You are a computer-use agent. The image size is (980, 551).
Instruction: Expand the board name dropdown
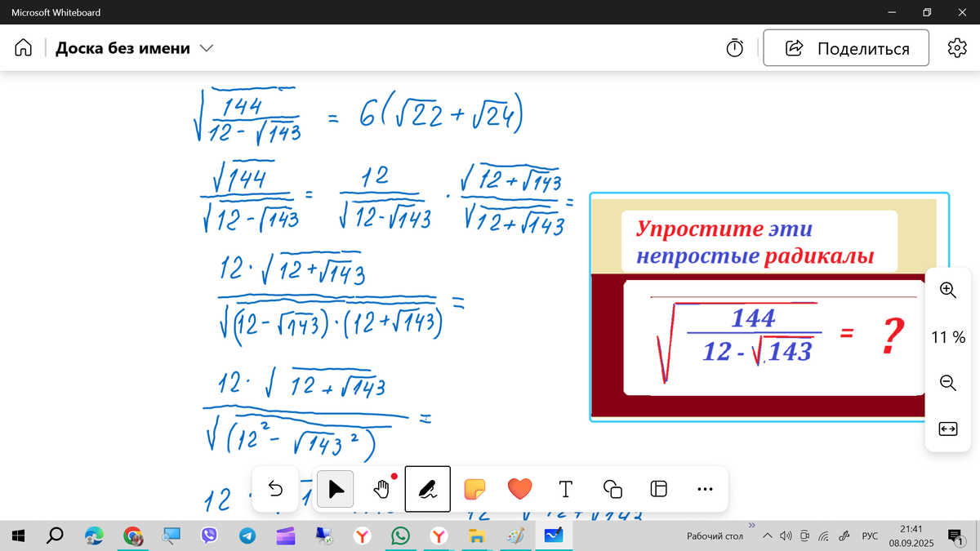(206, 47)
